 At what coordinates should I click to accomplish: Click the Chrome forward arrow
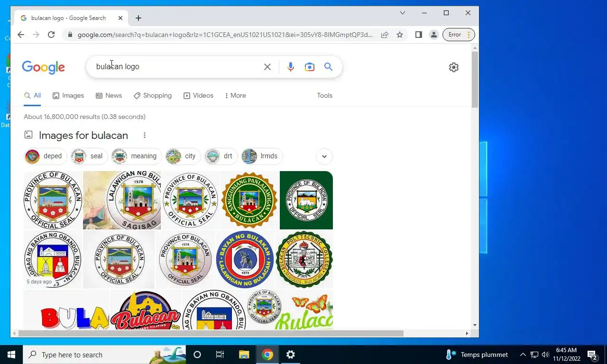pos(36,35)
